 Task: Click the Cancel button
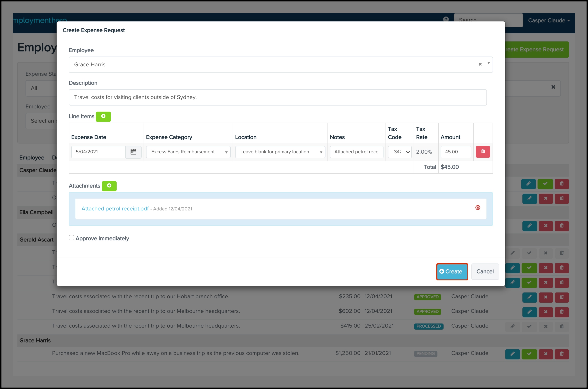pos(485,272)
